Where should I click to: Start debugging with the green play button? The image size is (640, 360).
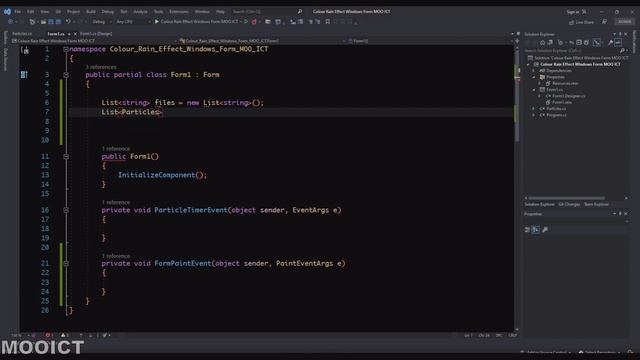pyautogui.click(x=156, y=22)
